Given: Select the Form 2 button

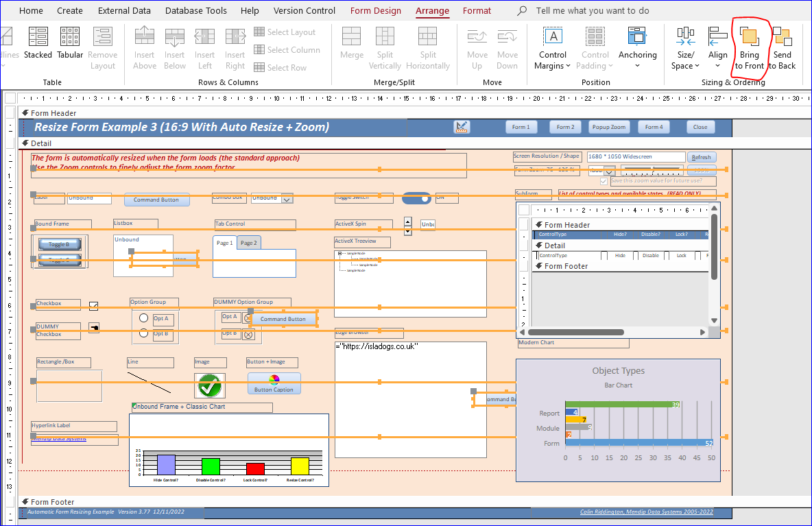Looking at the screenshot, I should [566, 127].
